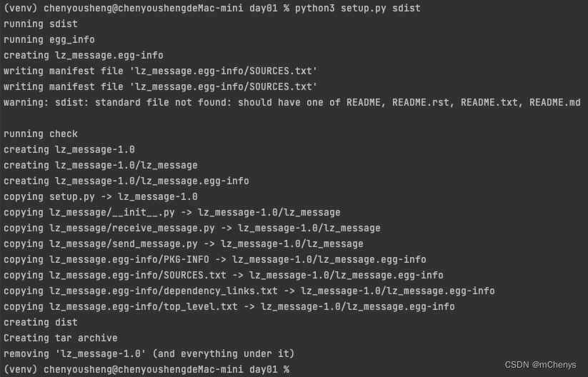Click the 'python3 setup.py sdist' command text
Image resolution: width=588 pixels, height=377 pixels.
[x=357, y=9]
